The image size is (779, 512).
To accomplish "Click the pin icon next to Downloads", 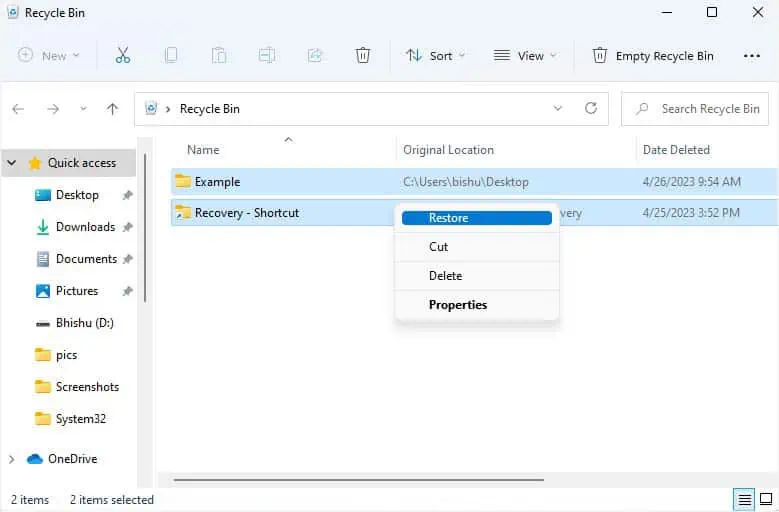I will [x=128, y=227].
